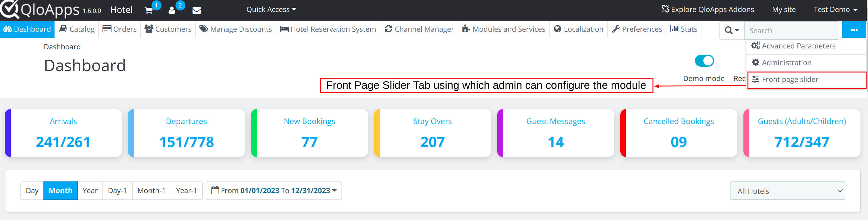Open the date range From-To picker
Viewport: 868px width, 220px height.
tap(274, 191)
